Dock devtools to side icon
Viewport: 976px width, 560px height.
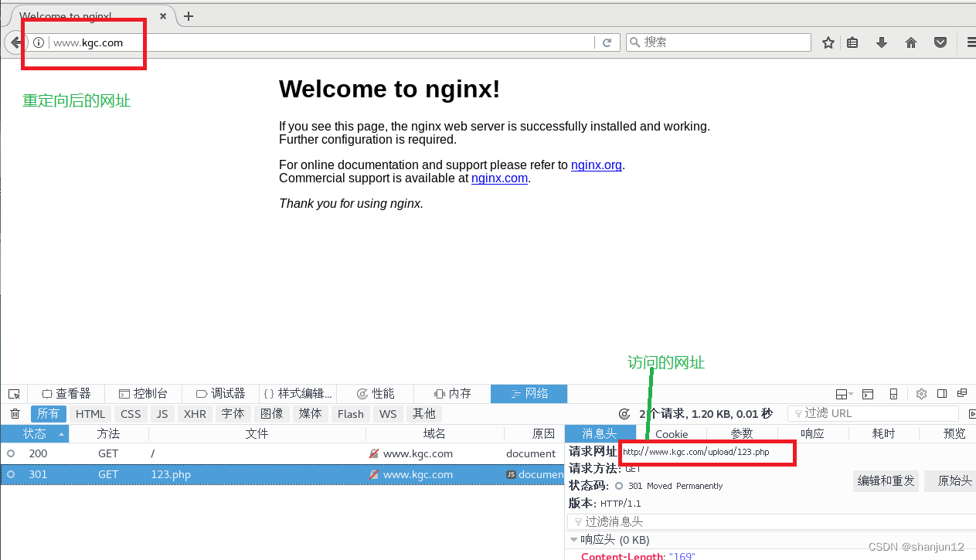(942, 394)
